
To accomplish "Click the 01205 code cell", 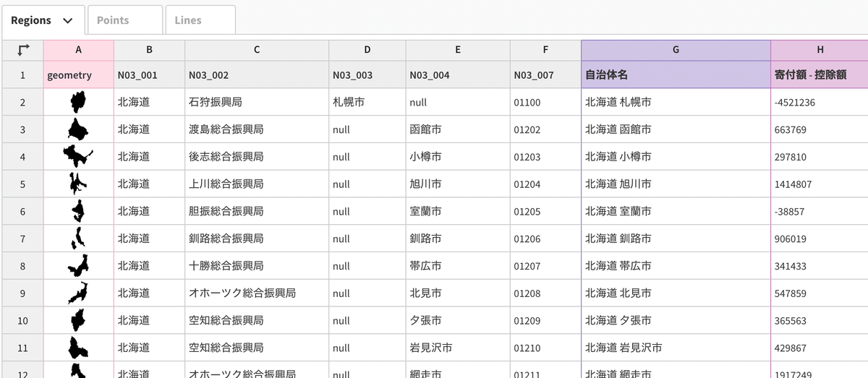I will pos(545,211).
